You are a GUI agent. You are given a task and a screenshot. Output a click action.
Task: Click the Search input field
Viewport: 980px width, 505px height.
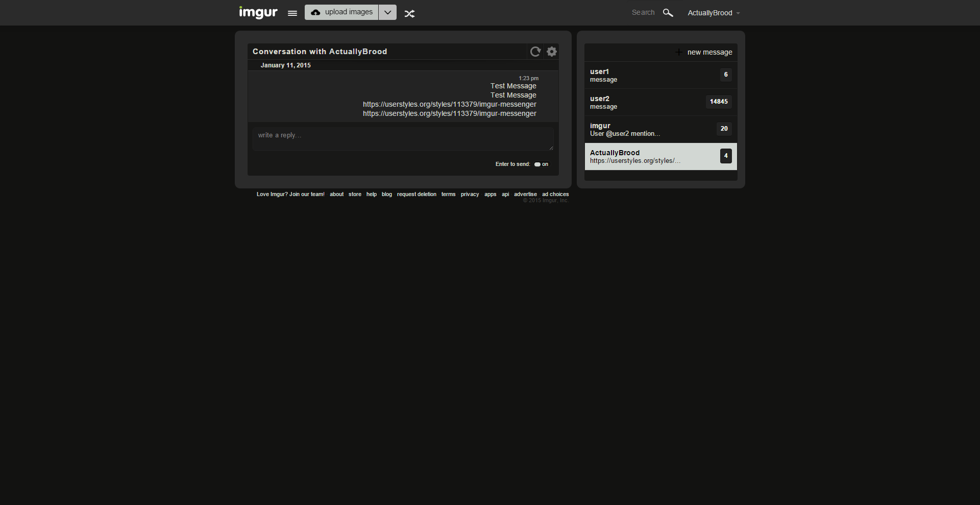click(x=643, y=12)
